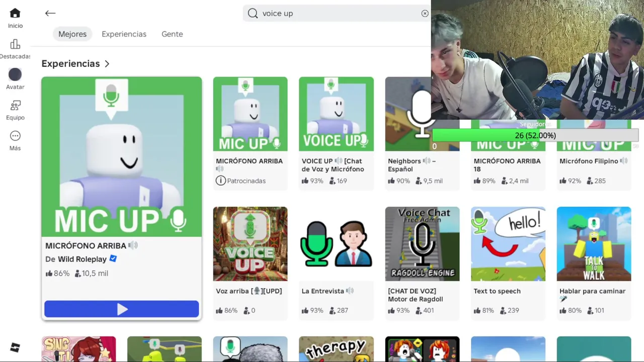The width and height of the screenshot is (644, 362).
Task: Open the large MIC UP featured thumbnail
Action: click(122, 157)
